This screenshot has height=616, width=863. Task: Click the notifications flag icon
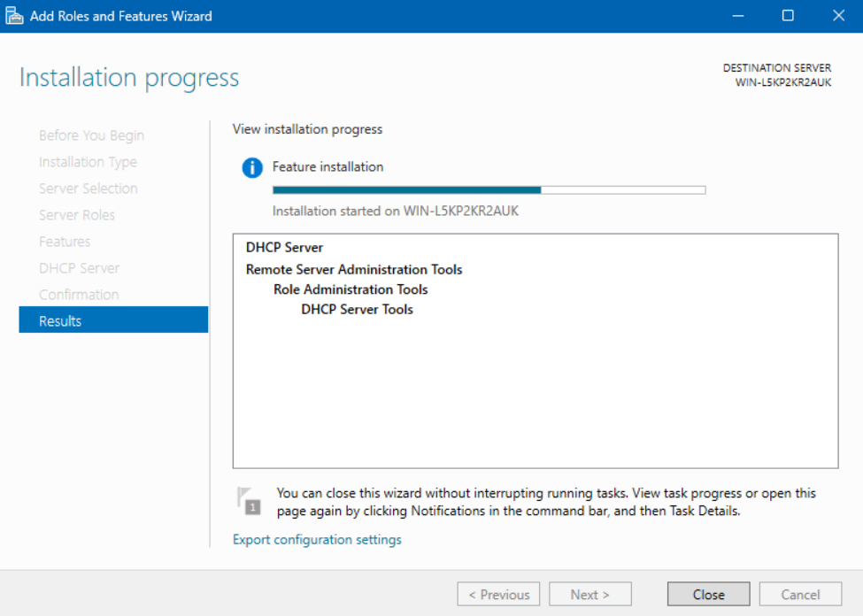click(x=249, y=501)
